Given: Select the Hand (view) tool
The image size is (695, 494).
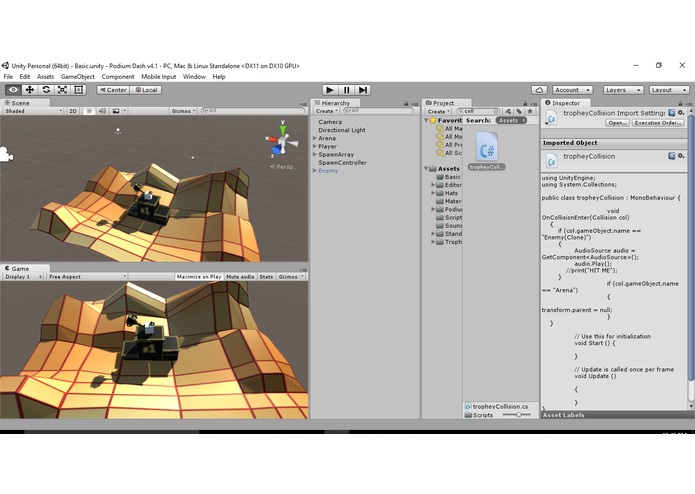Looking at the screenshot, I should pyautogui.click(x=13, y=90).
